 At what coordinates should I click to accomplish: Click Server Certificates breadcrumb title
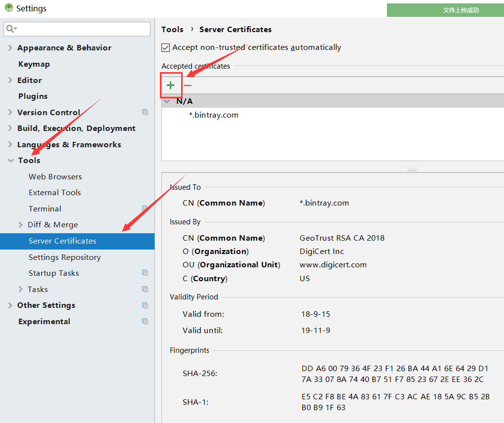(235, 29)
